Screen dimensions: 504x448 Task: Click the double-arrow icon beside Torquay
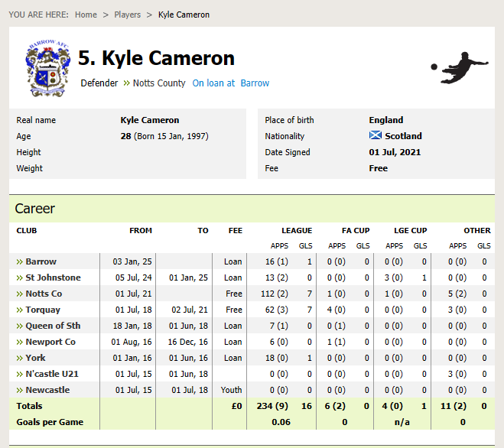(x=20, y=310)
